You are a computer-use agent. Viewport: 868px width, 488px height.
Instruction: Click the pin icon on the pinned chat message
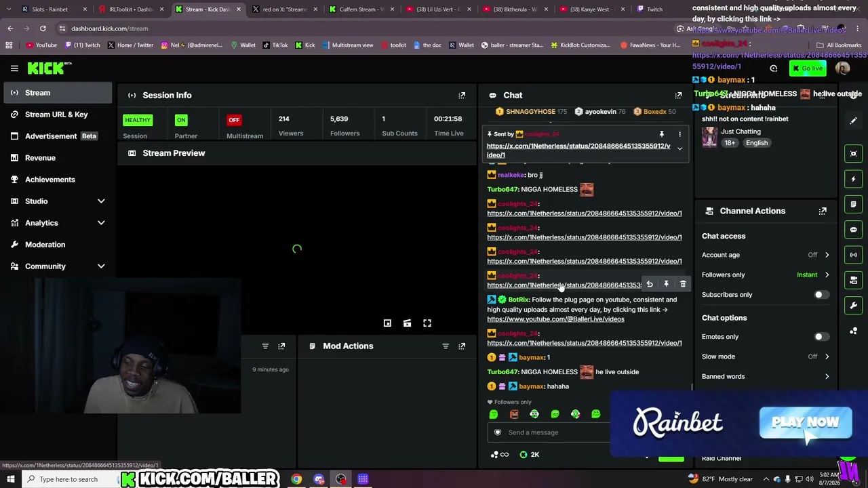tap(662, 134)
